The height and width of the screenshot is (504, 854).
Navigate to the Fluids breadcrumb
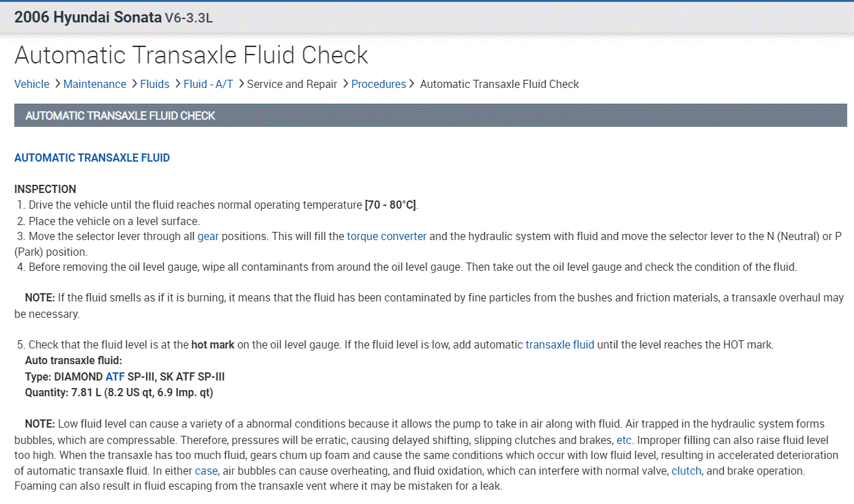tap(155, 84)
